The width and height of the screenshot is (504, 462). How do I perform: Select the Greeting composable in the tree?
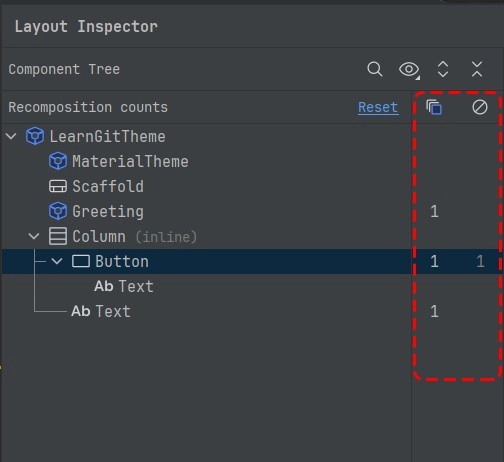(x=108, y=212)
